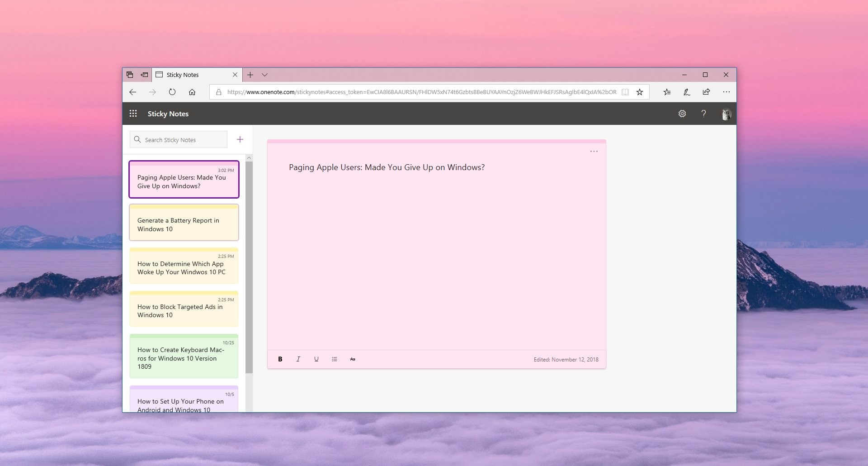
Task: Click the notes list scrollbar
Action: (249, 267)
